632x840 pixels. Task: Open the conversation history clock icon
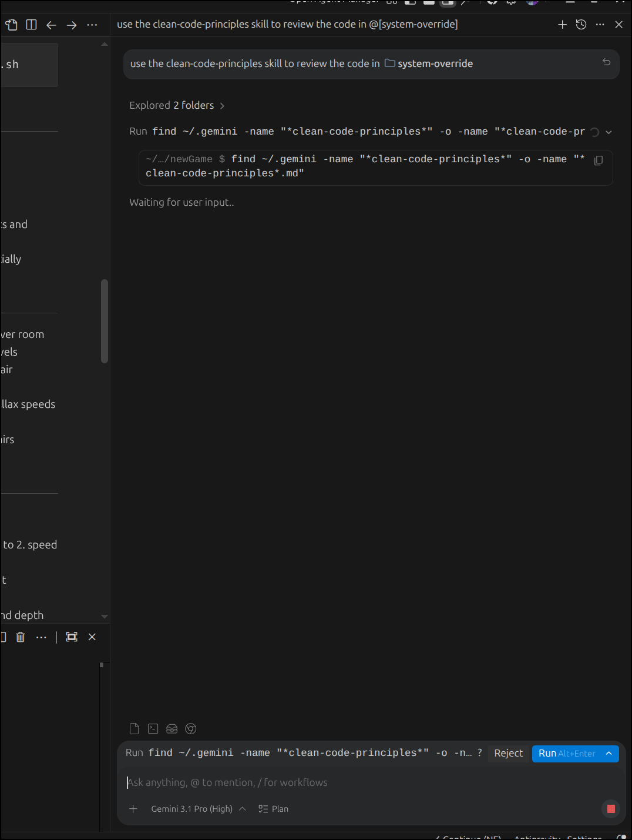click(581, 25)
